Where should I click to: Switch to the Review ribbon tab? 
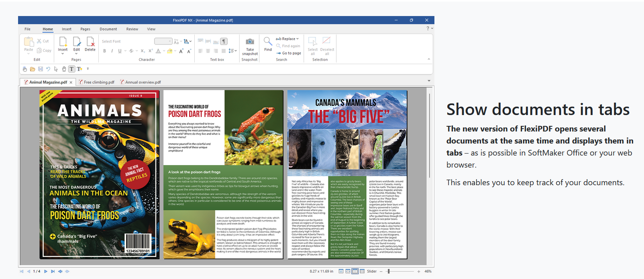click(x=132, y=29)
